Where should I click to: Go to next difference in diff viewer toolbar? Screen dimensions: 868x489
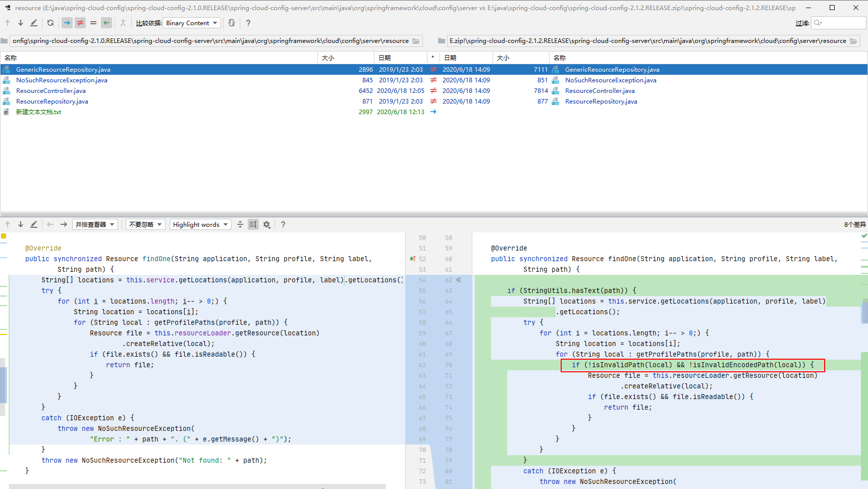click(x=21, y=224)
